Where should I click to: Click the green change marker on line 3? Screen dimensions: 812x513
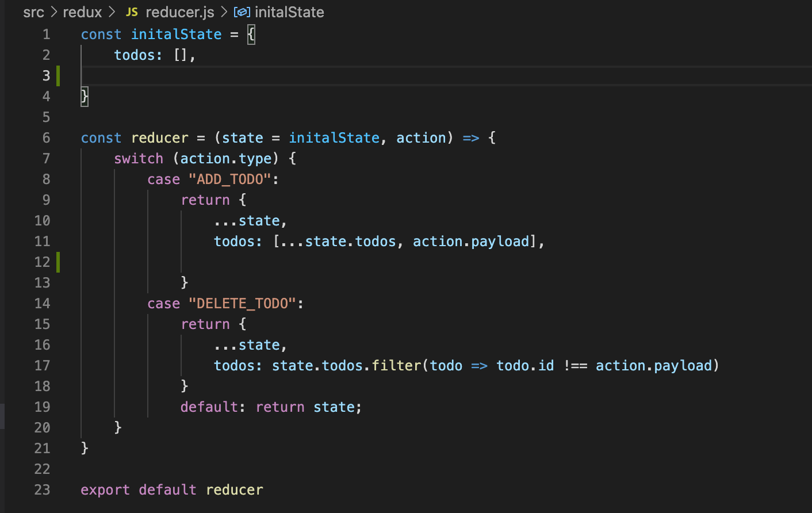[x=58, y=76]
